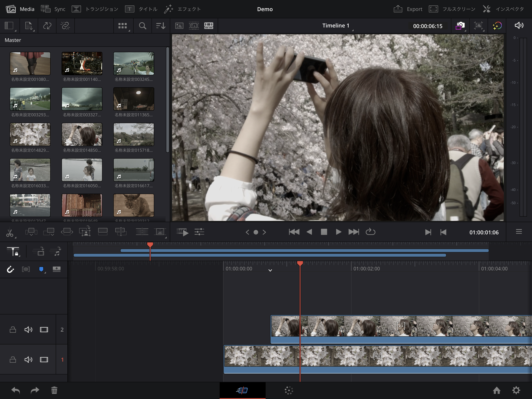Expand the Timeline 1 name dropdown
The width and height of the screenshot is (532, 399).
pos(338,26)
